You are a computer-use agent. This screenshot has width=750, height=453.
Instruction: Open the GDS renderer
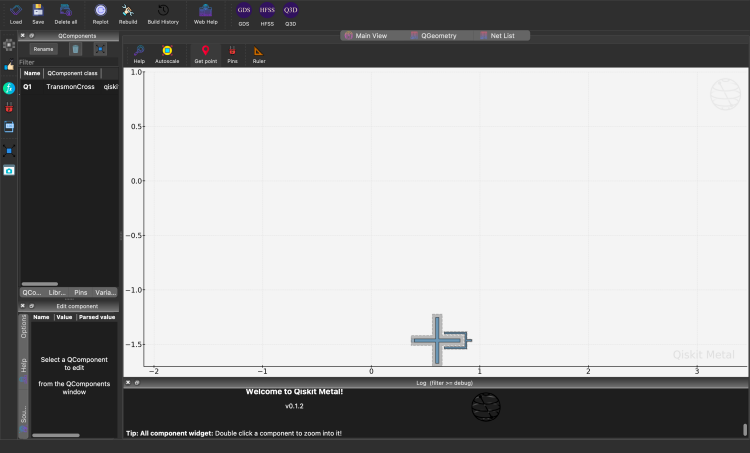point(244,14)
